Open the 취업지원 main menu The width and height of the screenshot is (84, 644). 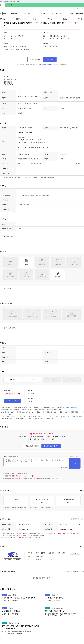28,13
